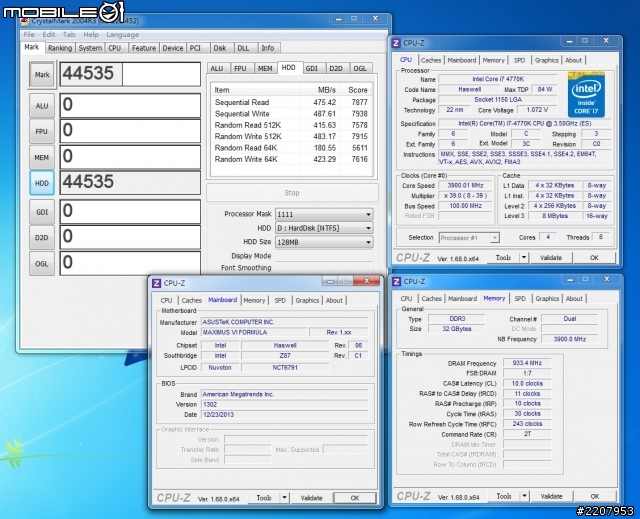This screenshot has width=640, height=519.
Task: Select ALU results sub-tab
Action: tap(217, 69)
